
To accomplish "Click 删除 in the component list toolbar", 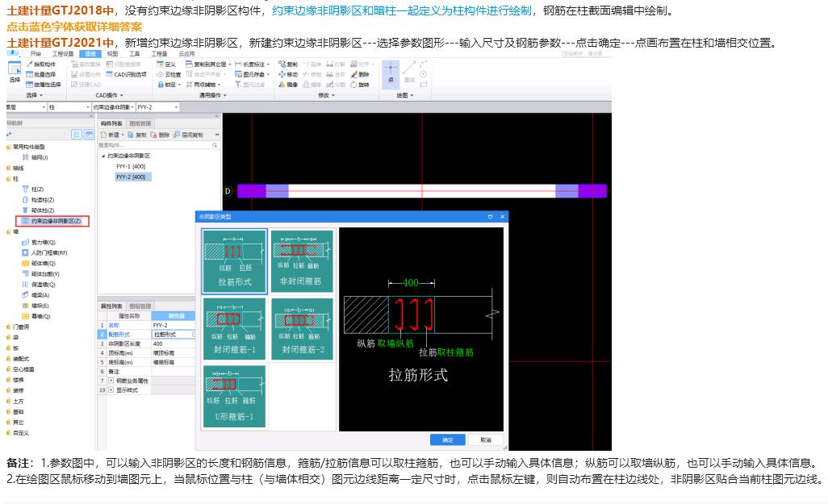I will coord(160,135).
